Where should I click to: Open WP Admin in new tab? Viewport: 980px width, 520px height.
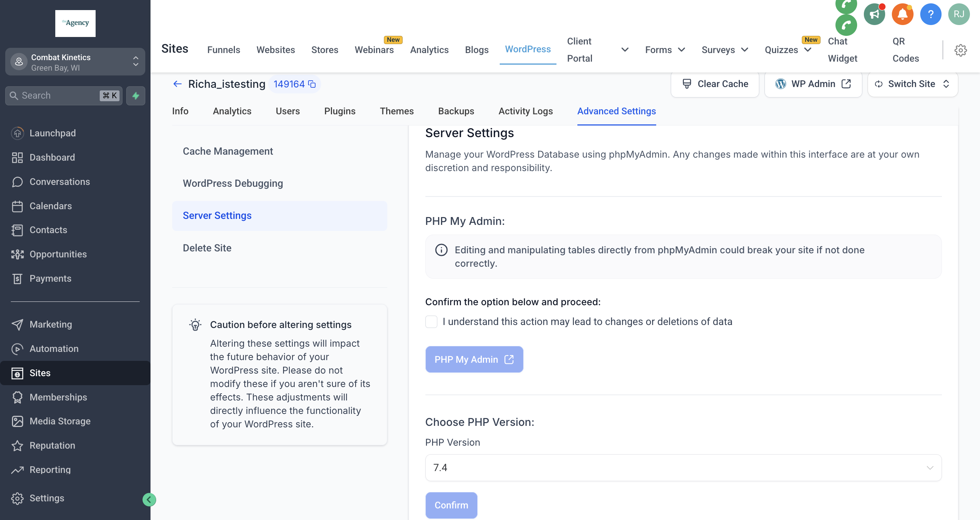click(813, 84)
